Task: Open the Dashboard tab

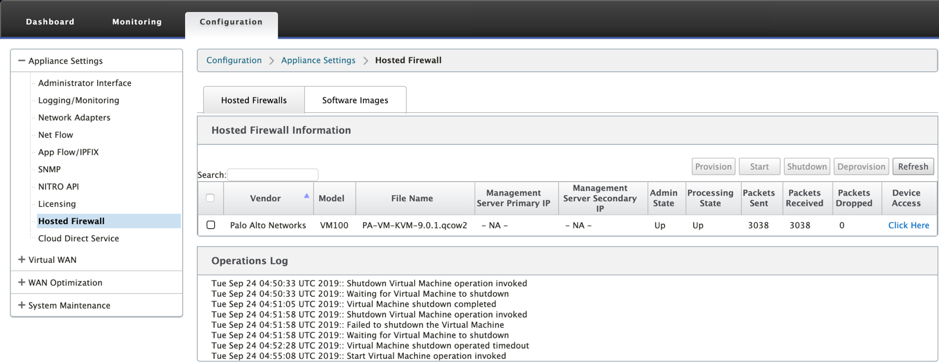Action: point(50,22)
